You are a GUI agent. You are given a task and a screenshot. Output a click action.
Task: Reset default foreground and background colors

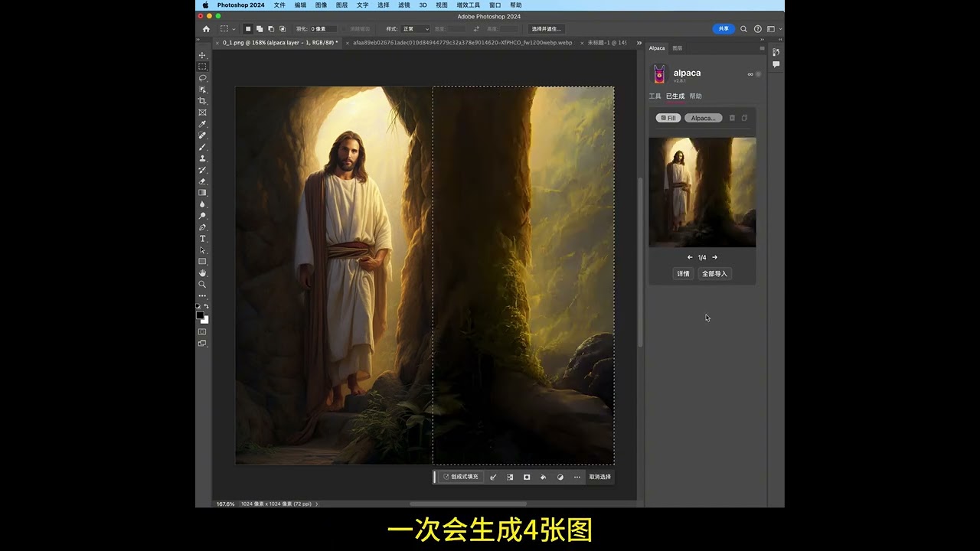coord(198,306)
